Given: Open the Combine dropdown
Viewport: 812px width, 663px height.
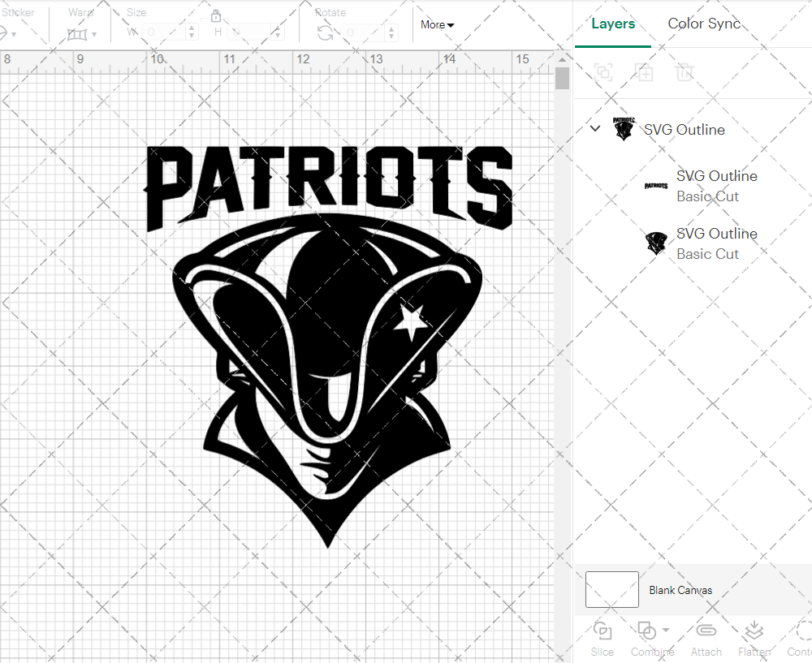Looking at the screenshot, I should 654,631.
